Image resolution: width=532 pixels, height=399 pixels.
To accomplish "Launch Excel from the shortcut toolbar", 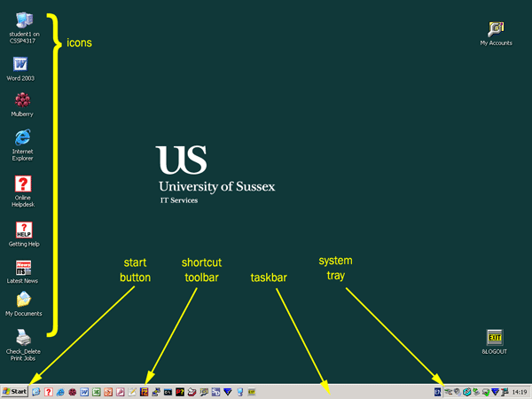I will [97, 392].
